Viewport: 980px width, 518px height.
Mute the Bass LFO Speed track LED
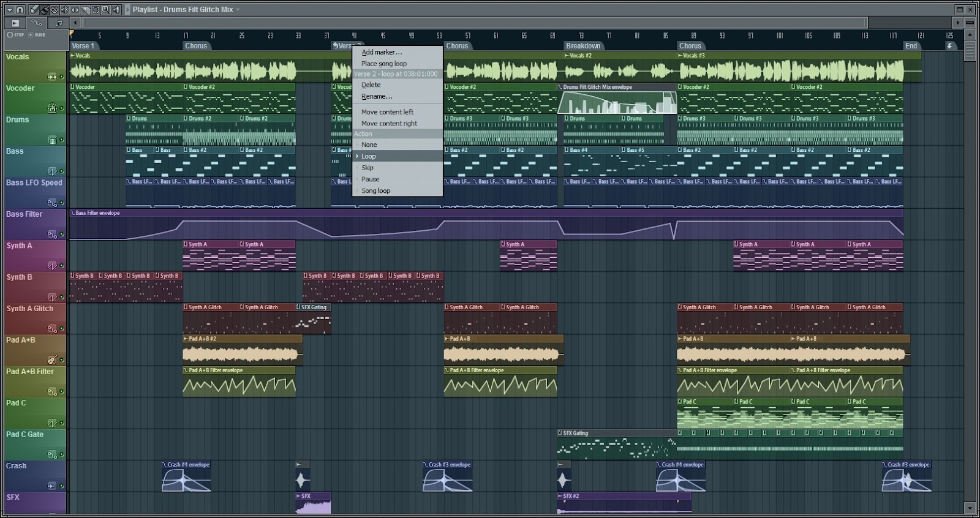point(62,203)
